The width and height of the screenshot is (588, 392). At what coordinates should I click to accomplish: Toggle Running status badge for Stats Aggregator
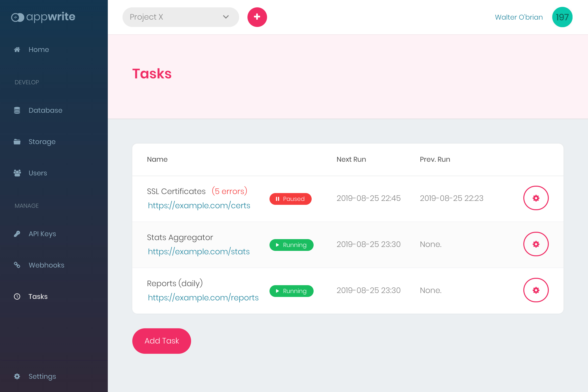[291, 245]
